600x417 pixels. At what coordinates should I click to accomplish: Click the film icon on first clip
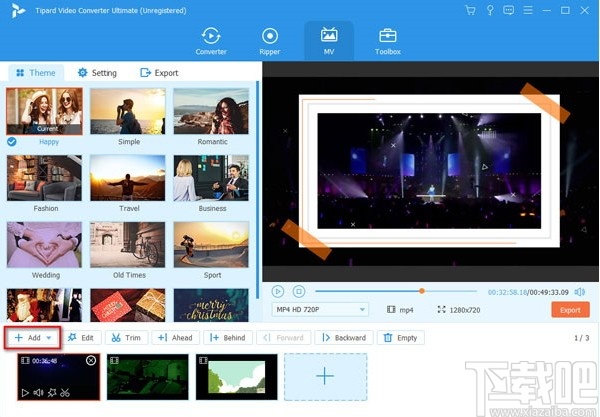[25, 360]
